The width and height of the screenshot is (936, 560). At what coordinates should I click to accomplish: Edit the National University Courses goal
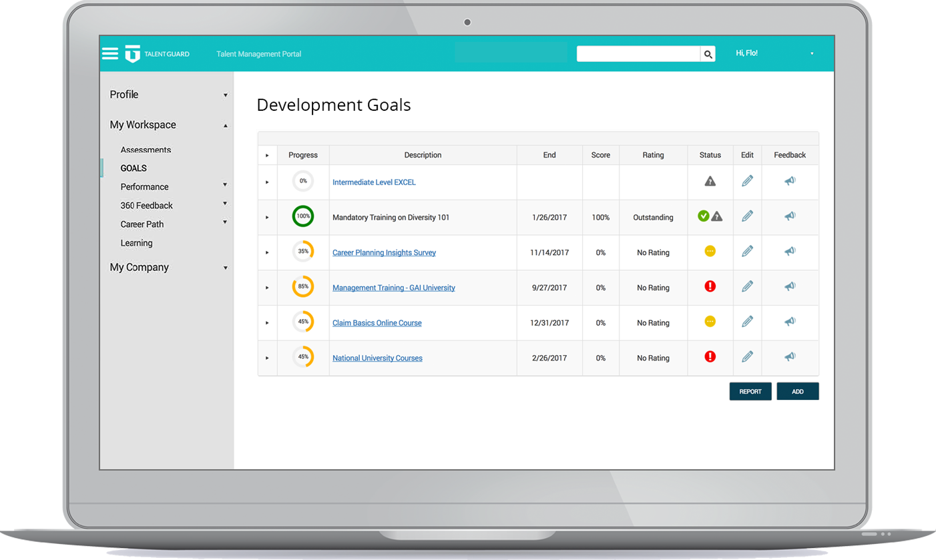pyautogui.click(x=747, y=357)
